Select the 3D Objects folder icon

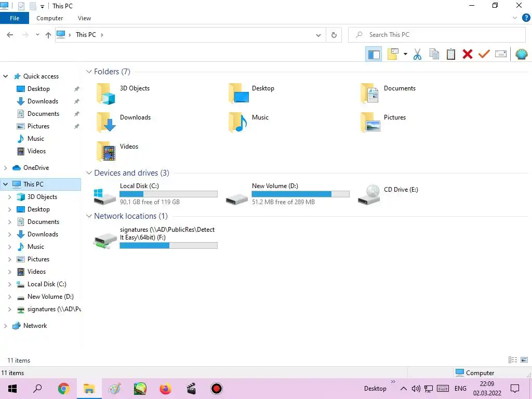tap(106, 94)
